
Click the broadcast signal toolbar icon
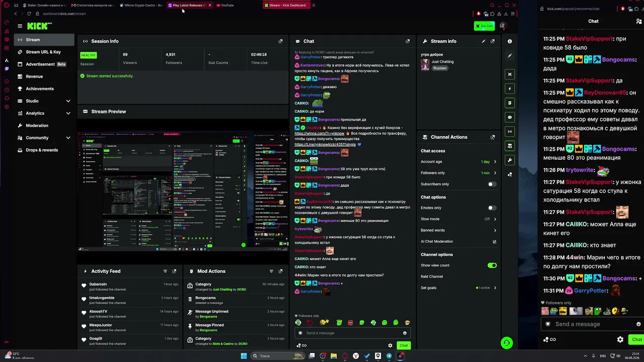510,131
